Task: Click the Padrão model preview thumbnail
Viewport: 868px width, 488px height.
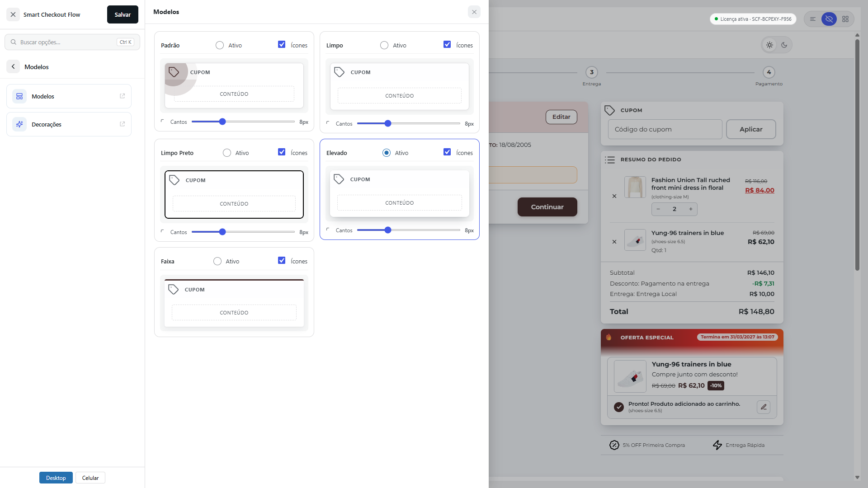Action: tap(234, 85)
